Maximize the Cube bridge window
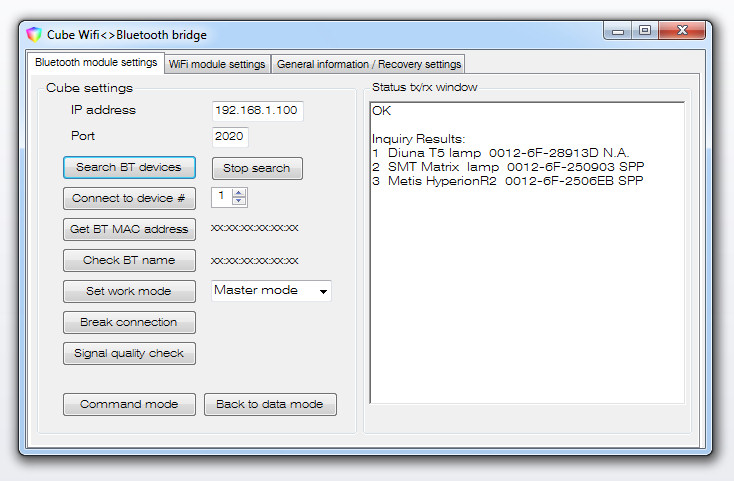This screenshot has height=481, width=734. pyautogui.click(x=645, y=31)
